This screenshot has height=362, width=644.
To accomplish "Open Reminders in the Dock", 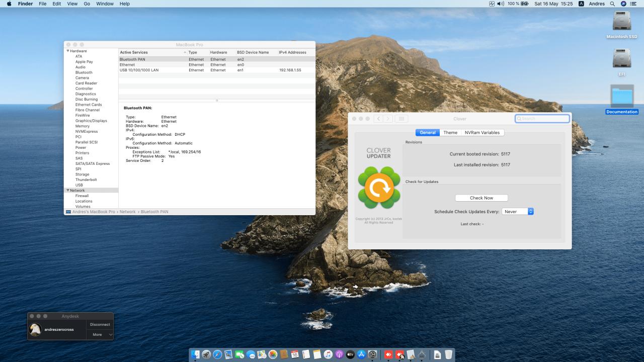I will (x=306, y=354).
